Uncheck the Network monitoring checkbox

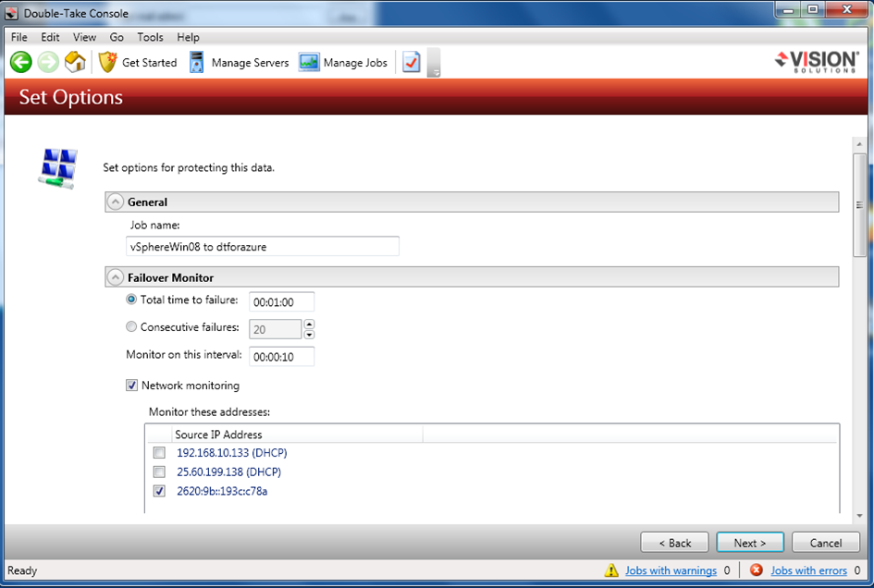(131, 386)
